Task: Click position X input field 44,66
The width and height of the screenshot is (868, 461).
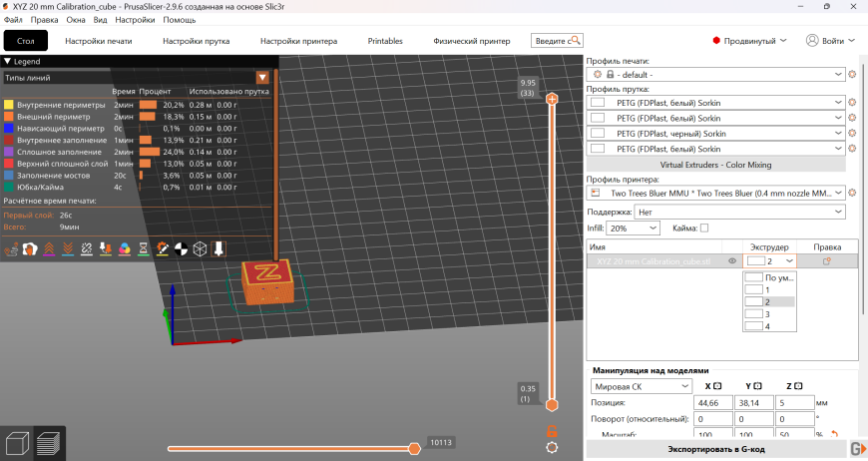Action: click(713, 403)
